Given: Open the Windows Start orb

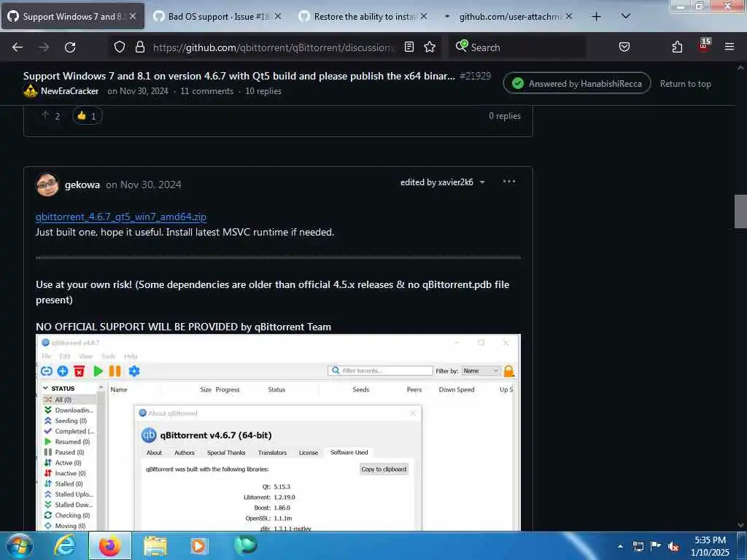Looking at the screenshot, I should (x=20, y=545).
